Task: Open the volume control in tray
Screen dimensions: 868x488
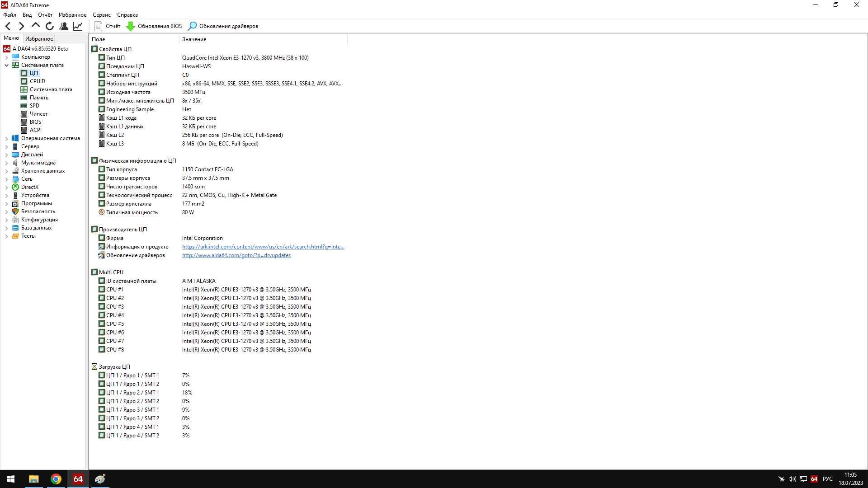Action: 792,479
